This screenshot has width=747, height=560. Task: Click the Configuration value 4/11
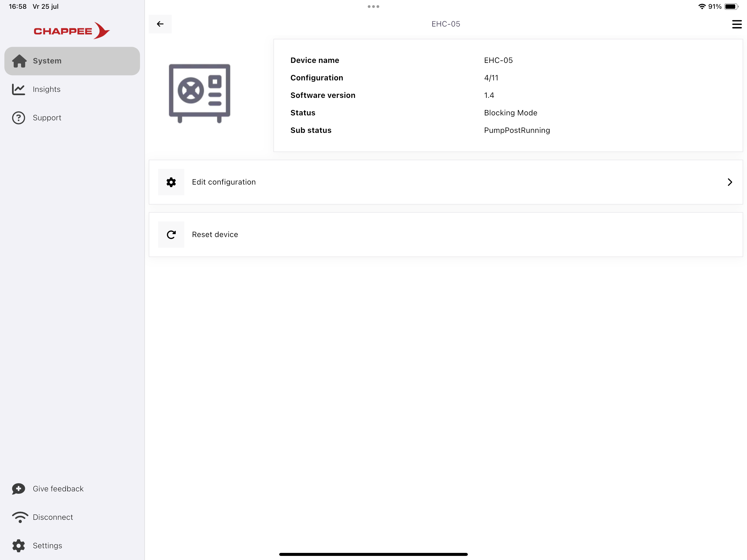pos(491,78)
